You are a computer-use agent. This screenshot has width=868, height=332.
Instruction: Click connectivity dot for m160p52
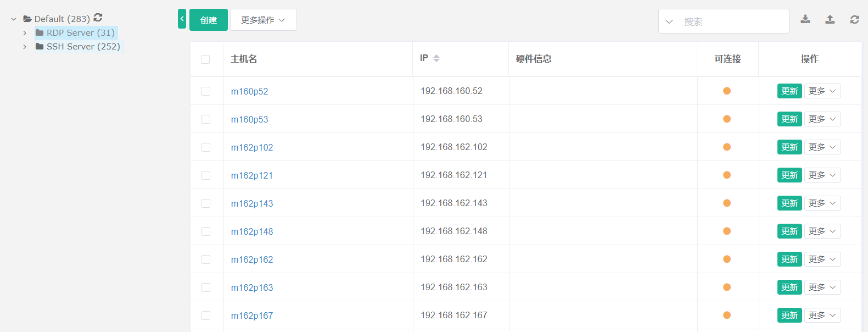[x=727, y=91]
